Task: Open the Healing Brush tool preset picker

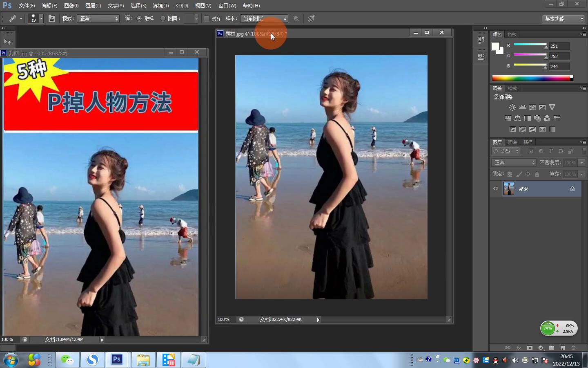Action: point(16,18)
